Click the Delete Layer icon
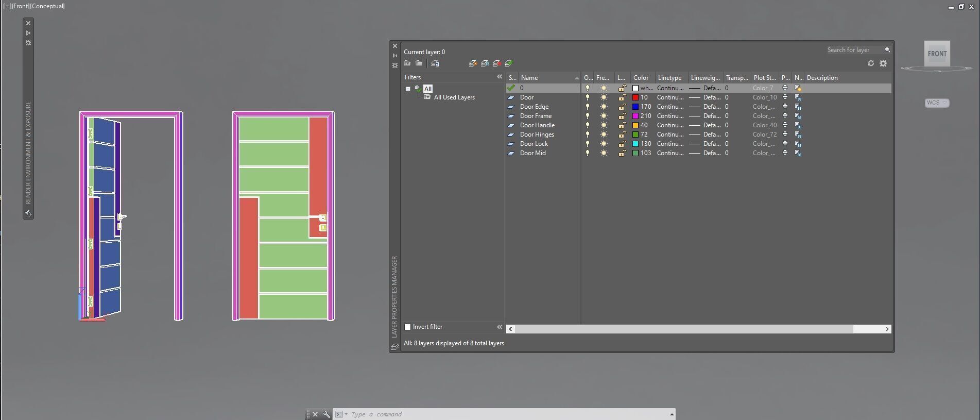The image size is (980, 420). [497, 63]
